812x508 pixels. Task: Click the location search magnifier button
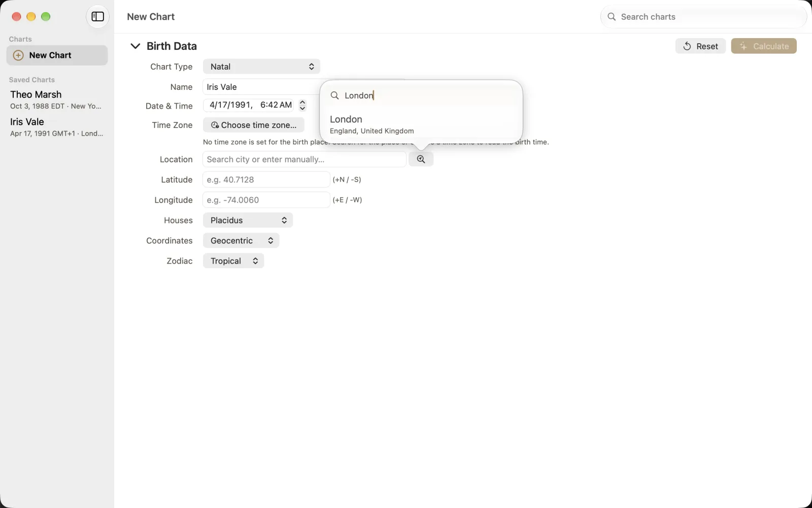[421, 159]
